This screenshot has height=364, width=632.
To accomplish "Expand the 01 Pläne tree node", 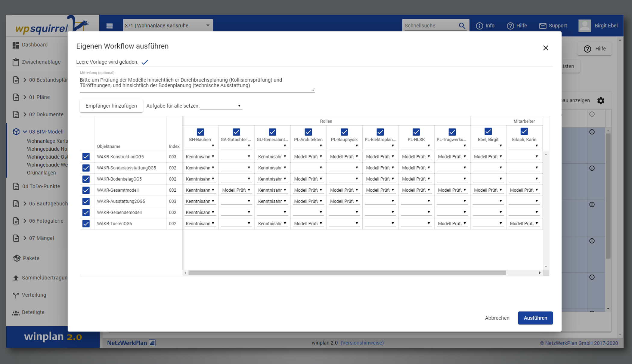I will pyautogui.click(x=25, y=97).
